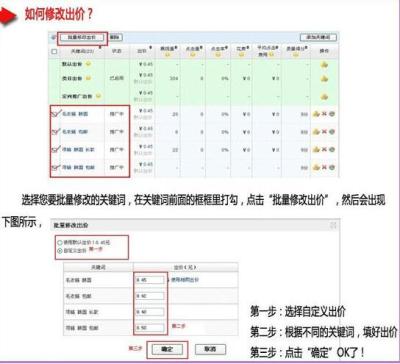Click the gray round icon in second keyword row
The height and width of the screenshot is (364, 400).
tap(332, 132)
